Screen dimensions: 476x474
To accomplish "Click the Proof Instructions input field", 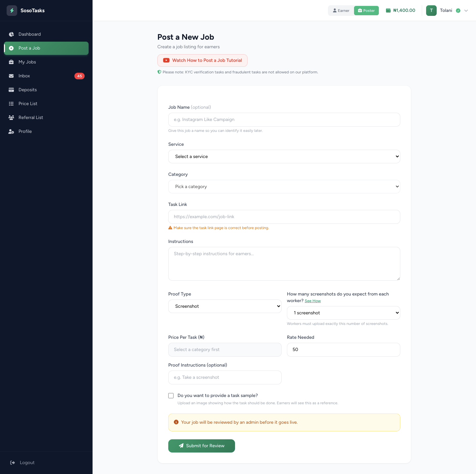I will [x=225, y=377].
